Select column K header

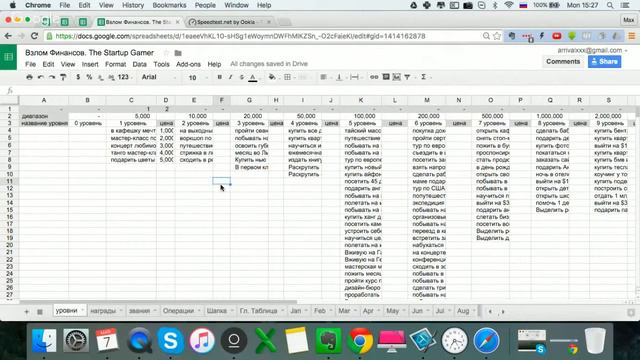[x=361, y=100]
